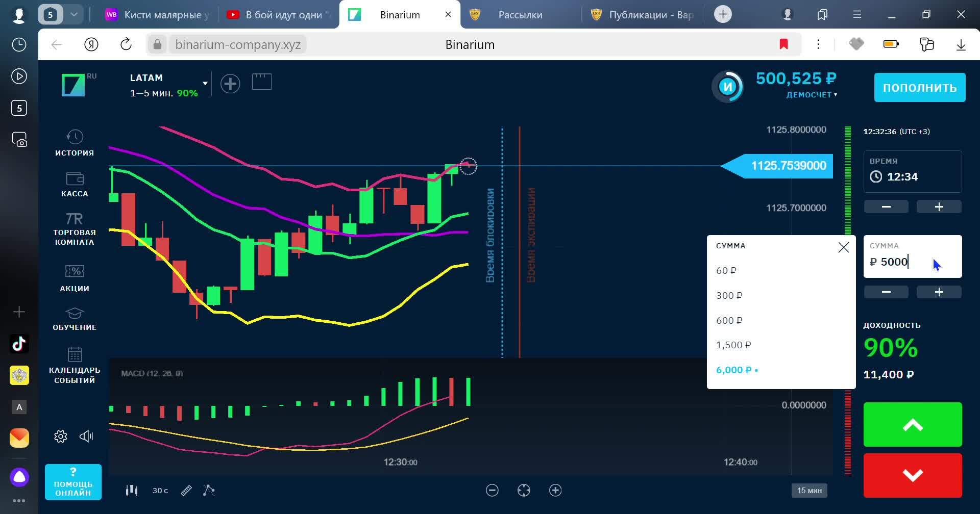
Task: Zoom out the chart with minus icon
Action: point(492,491)
